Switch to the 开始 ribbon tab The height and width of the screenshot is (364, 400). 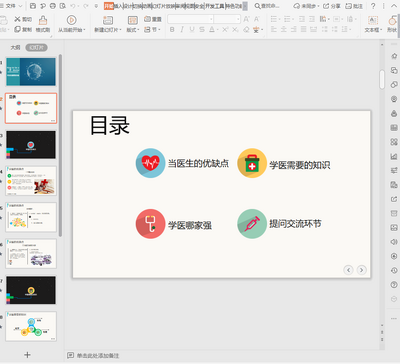pyautogui.click(x=109, y=6)
